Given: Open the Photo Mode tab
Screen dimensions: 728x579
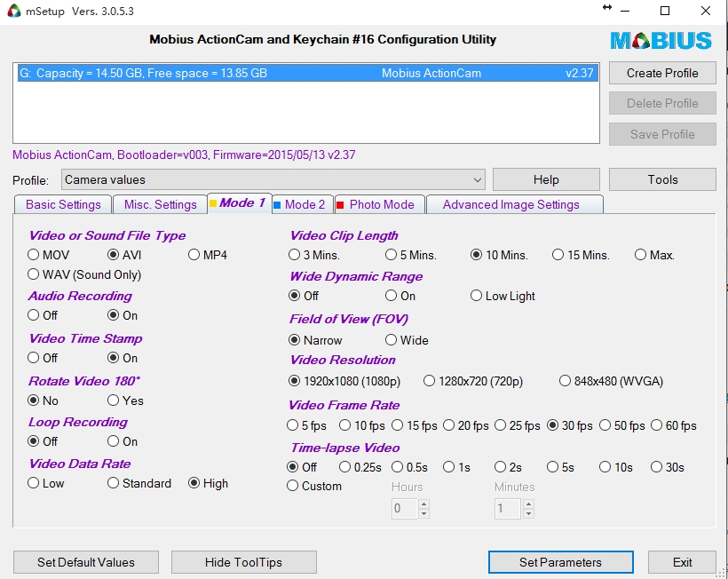Looking at the screenshot, I should [x=379, y=205].
